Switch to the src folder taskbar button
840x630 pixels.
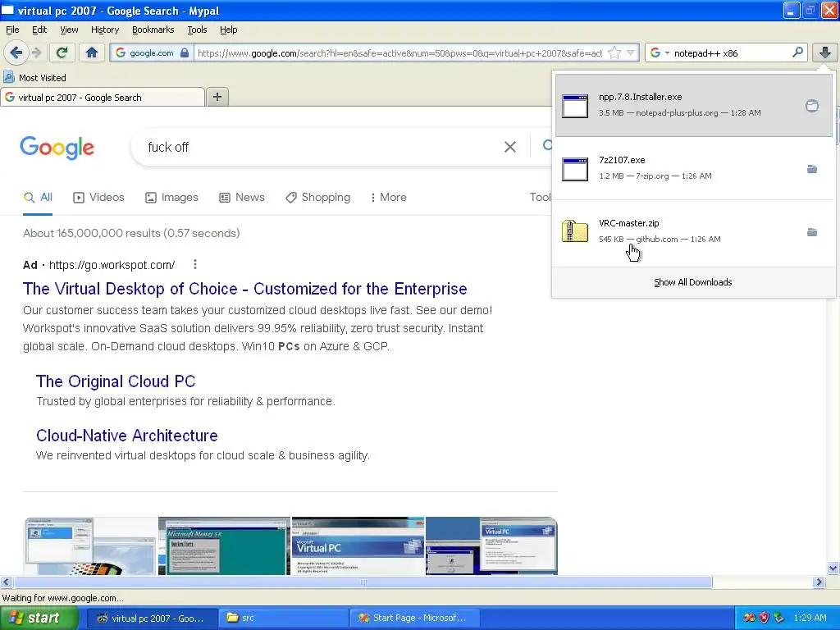[x=284, y=618]
